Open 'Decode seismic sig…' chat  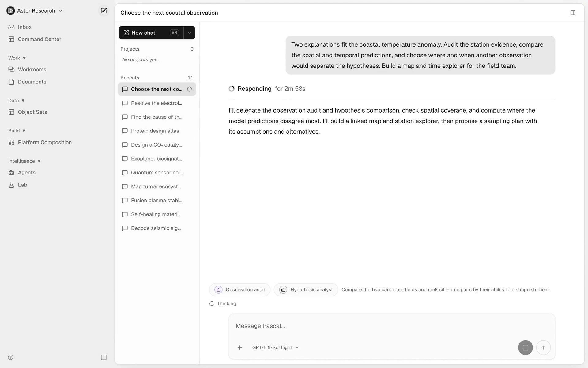[157, 228]
